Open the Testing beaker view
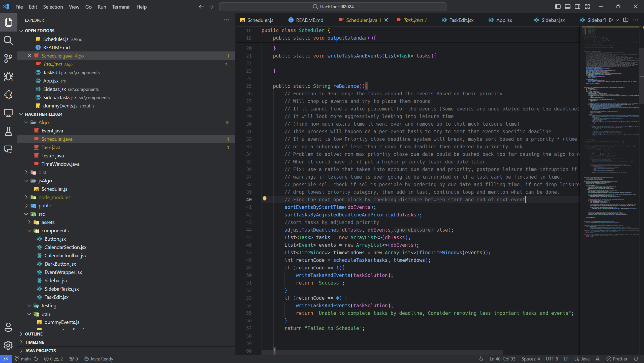Viewport: 644px width, 363px height. pyautogui.click(x=8, y=131)
